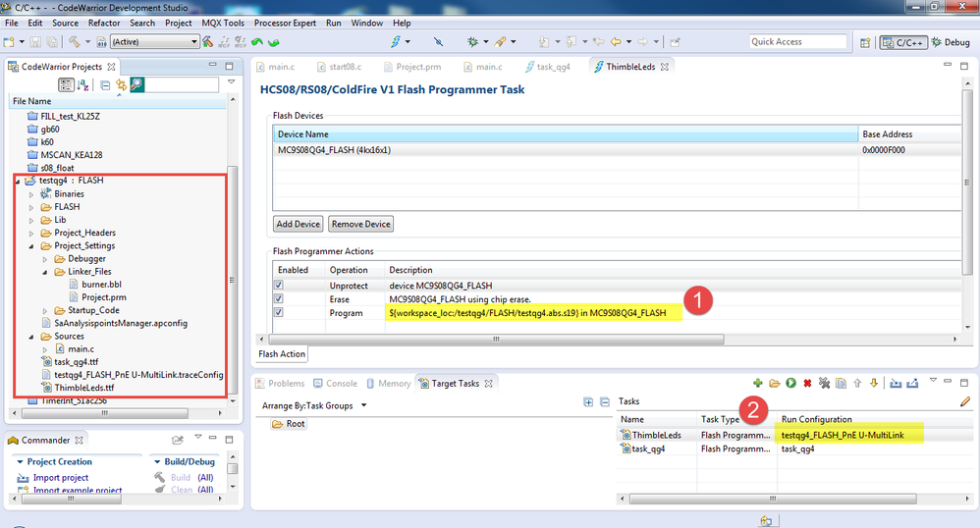
Task: Click the Quick Access input field
Action: [797, 42]
